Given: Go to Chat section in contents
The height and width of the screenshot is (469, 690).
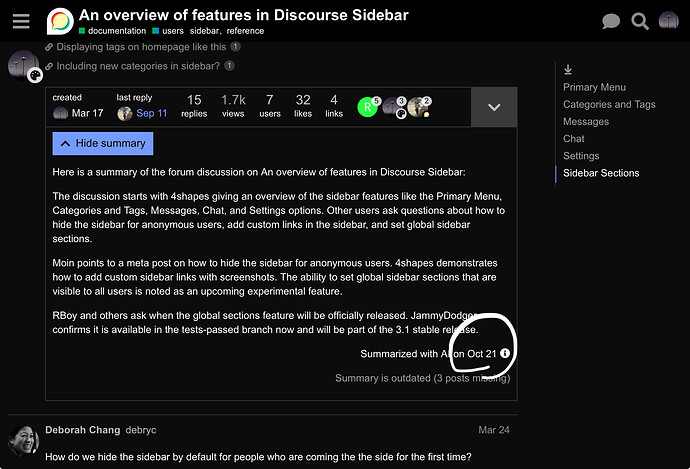Looking at the screenshot, I should tap(574, 139).
